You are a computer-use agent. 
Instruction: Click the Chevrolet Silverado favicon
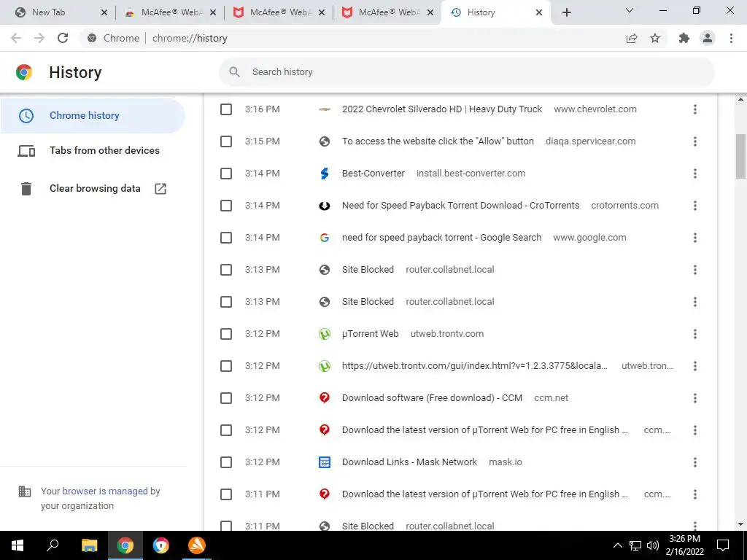coord(325,109)
